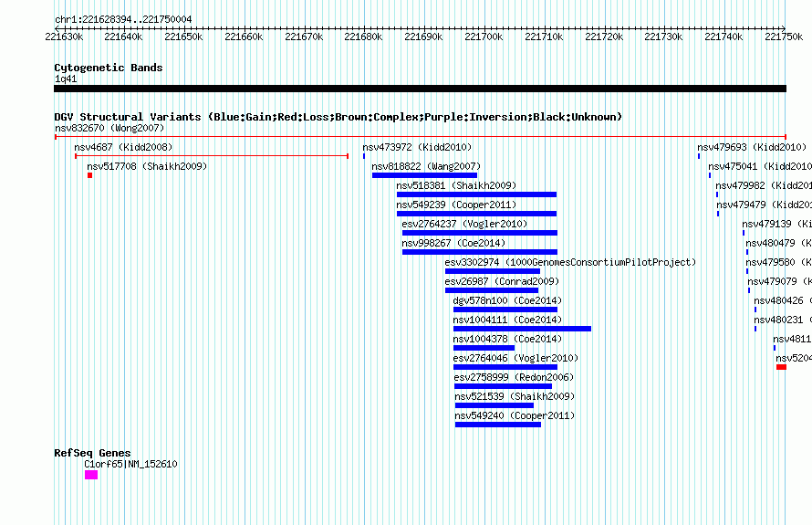Click the RefSeq Genes track title
The height and width of the screenshot is (525, 812).
tap(92, 453)
